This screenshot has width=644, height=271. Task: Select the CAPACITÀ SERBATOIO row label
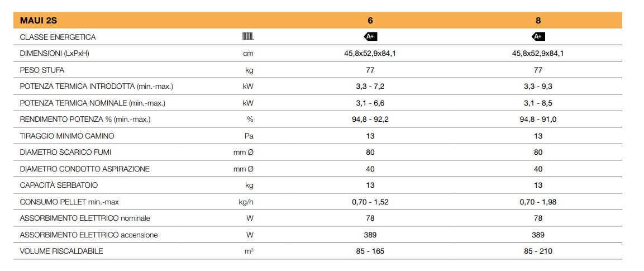click(x=59, y=185)
